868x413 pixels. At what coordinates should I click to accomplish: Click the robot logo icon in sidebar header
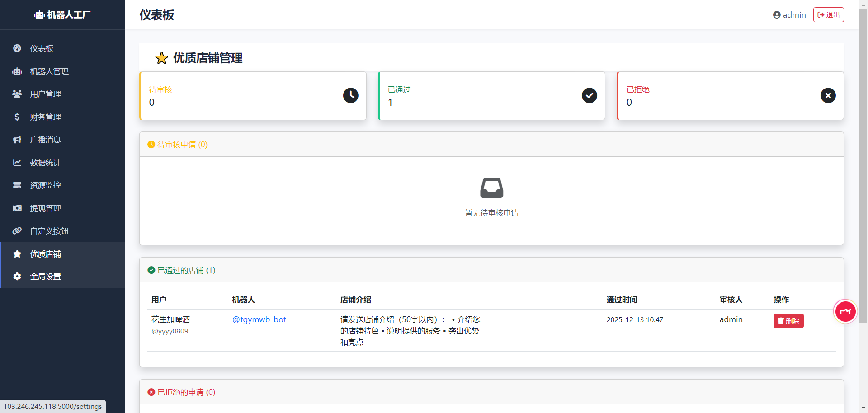[x=39, y=15]
